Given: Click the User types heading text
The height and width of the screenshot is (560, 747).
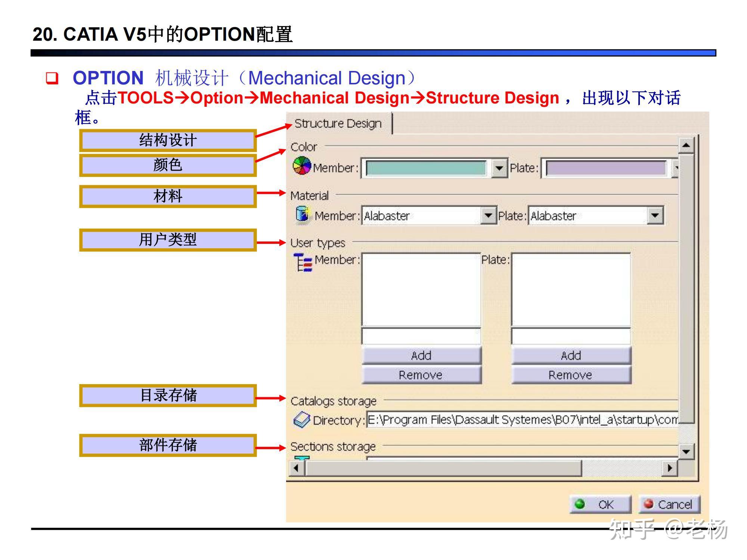Looking at the screenshot, I should 317,243.
